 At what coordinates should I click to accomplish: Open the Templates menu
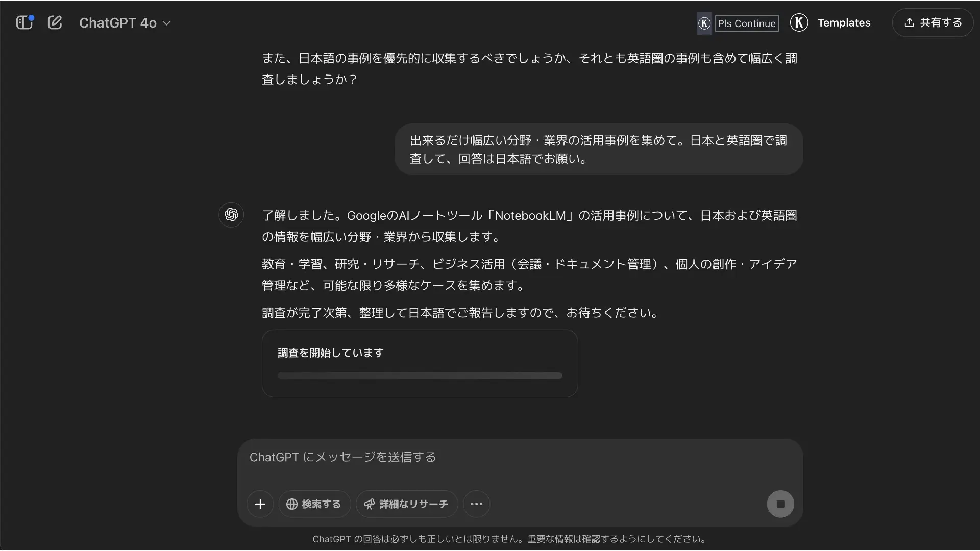pos(844,23)
